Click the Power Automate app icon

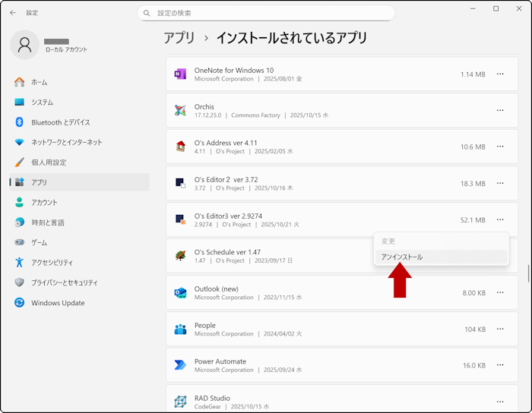tap(180, 365)
